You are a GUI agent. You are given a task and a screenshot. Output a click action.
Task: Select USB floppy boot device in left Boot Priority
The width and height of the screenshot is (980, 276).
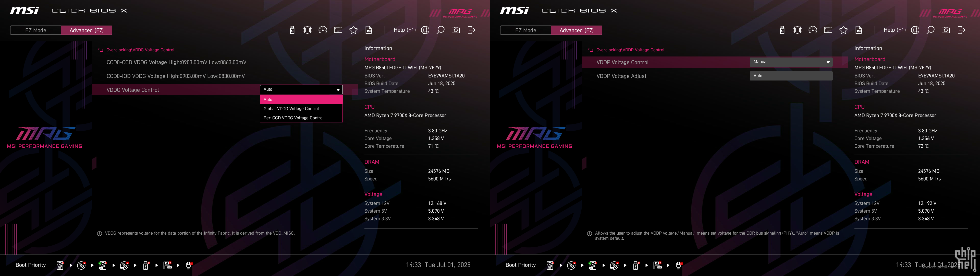tap(167, 265)
